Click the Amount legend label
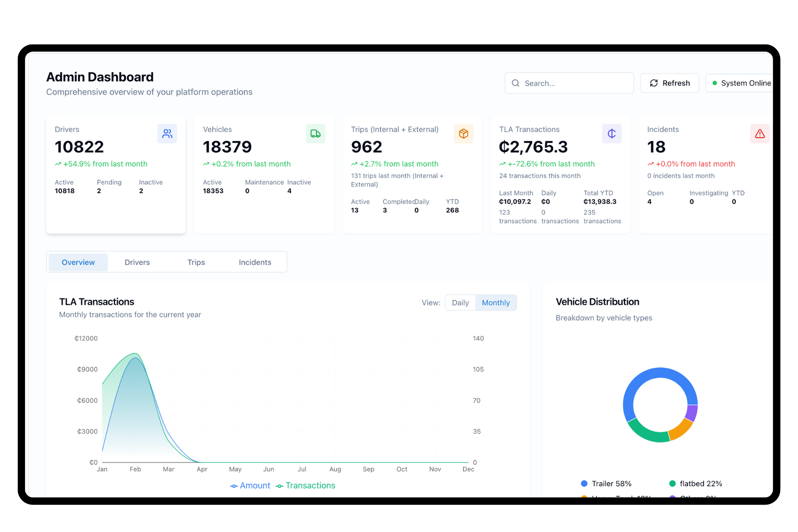 coord(254,485)
